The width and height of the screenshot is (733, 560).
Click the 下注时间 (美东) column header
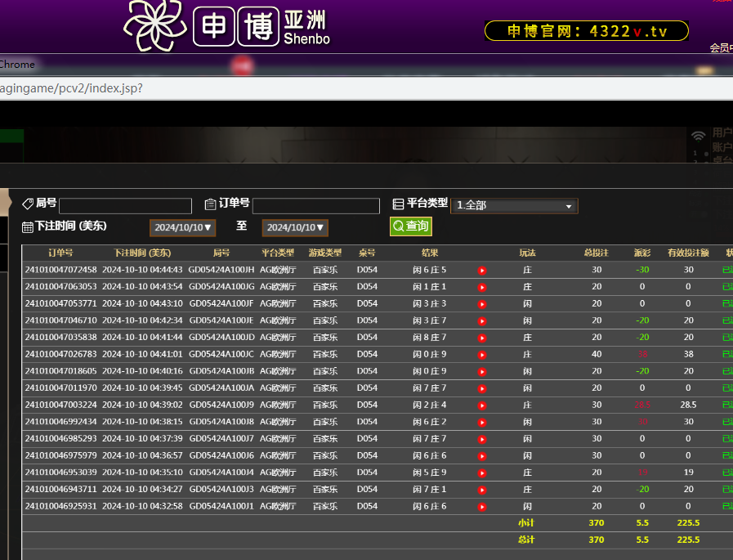[x=136, y=253]
